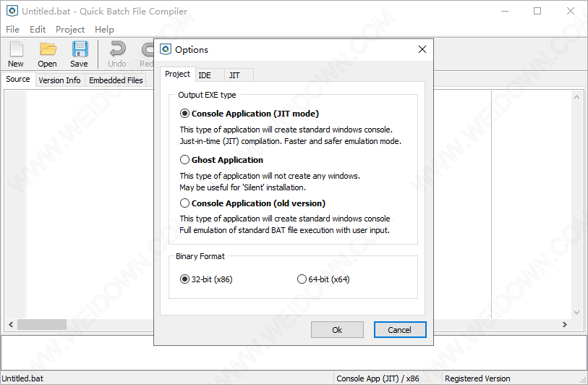588x385 pixels.
Task: Switch to the IDE tab
Action: pos(205,75)
